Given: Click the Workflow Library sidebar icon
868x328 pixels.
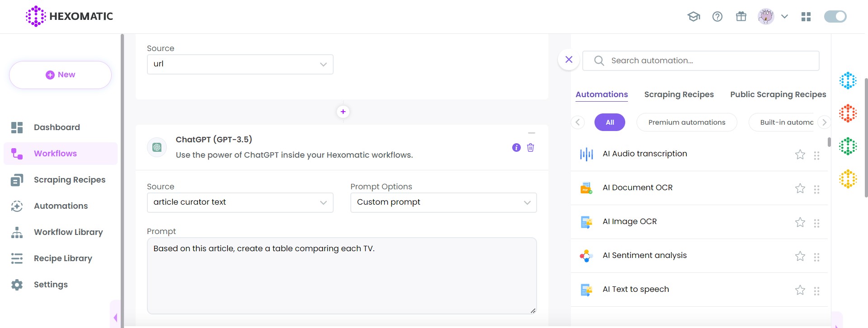Looking at the screenshot, I should coord(17,232).
